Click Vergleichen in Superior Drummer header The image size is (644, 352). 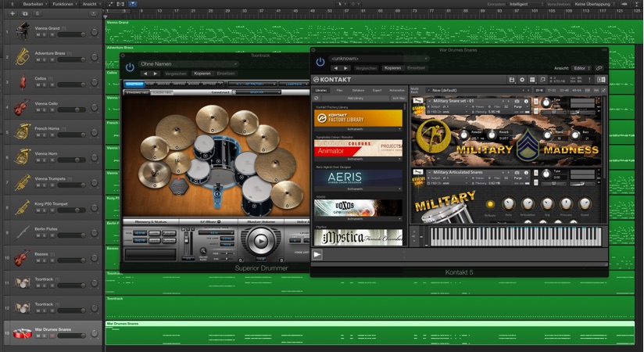(x=175, y=74)
